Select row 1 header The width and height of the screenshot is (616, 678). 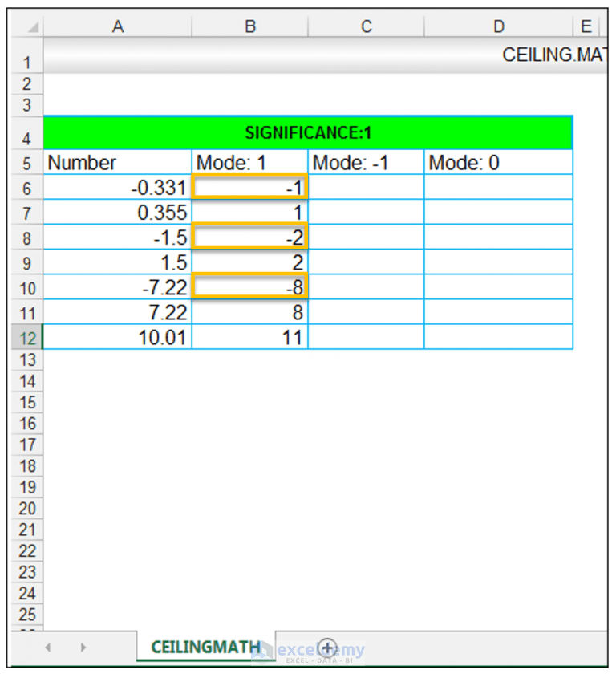pos(26,55)
